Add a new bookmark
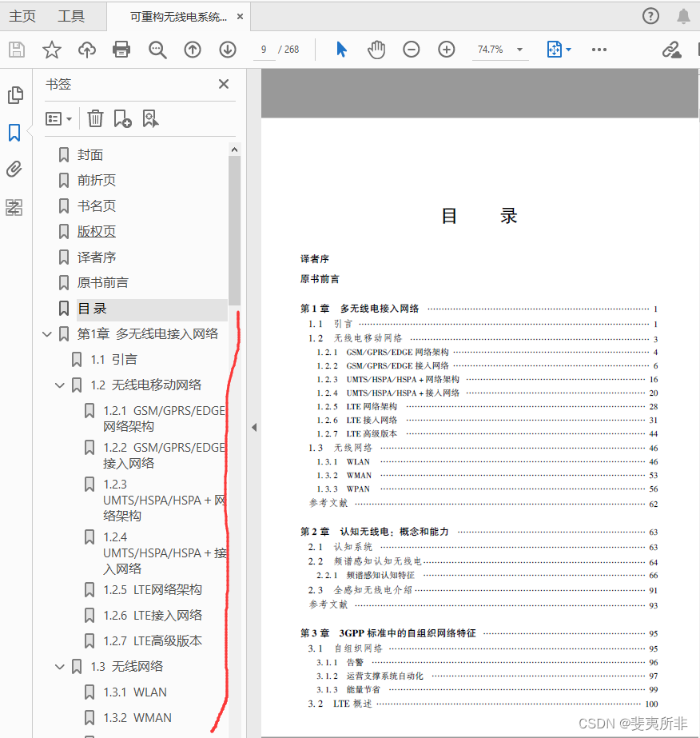Screen dimensions: 700x738 122,118
